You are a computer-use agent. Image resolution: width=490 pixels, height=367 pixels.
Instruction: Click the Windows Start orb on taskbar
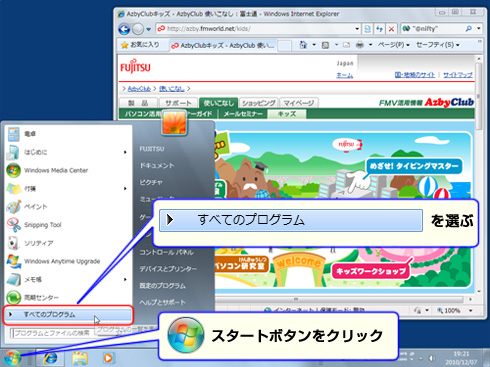[13, 358]
